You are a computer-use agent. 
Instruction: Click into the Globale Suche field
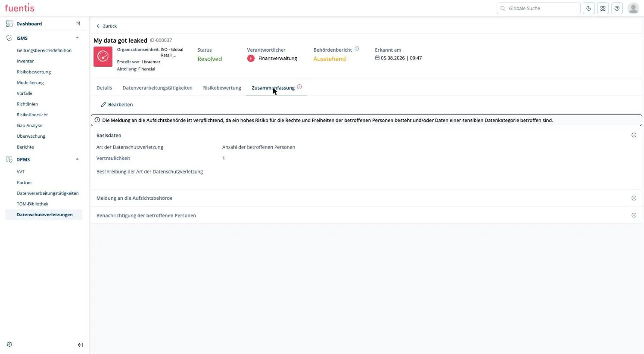538,8
